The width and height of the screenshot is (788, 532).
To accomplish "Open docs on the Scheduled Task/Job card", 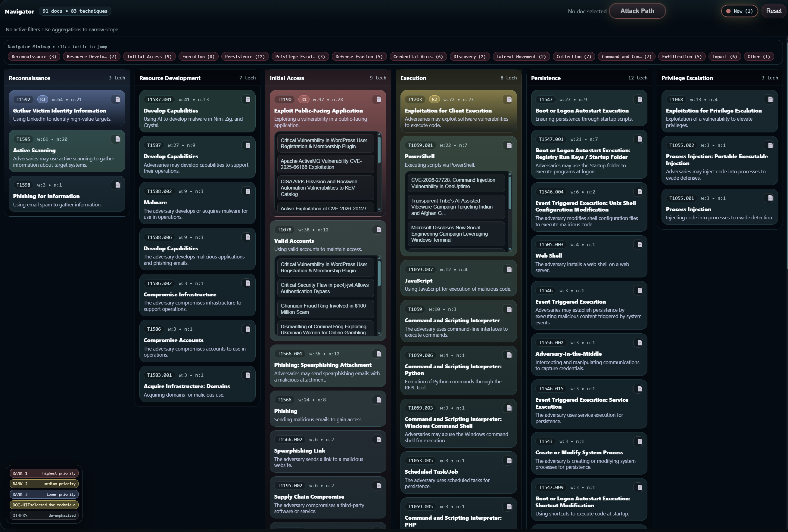I will pyautogui.click(x=508, y=460).
